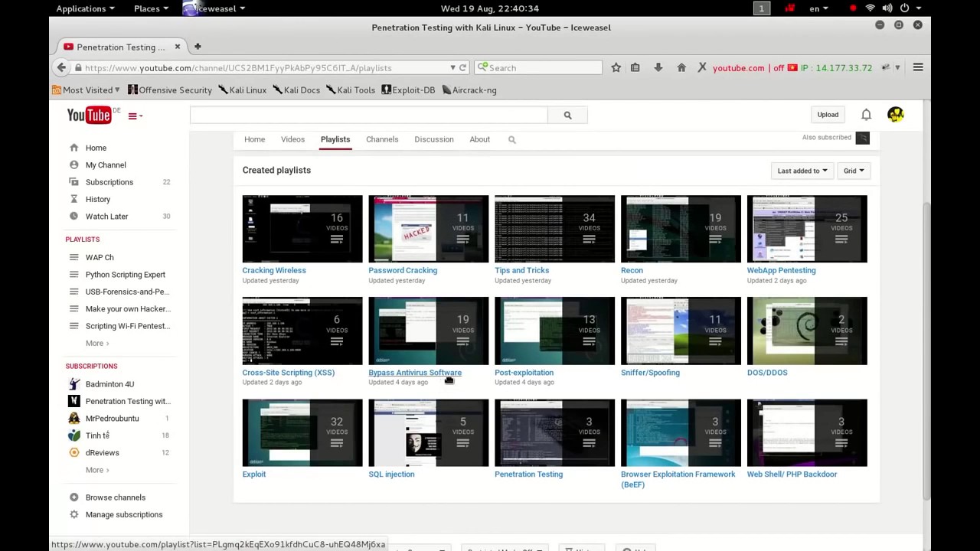Go to browser home page icon
Screen dimensions: 980x551
pyautogui.click(x=681, y=67)
